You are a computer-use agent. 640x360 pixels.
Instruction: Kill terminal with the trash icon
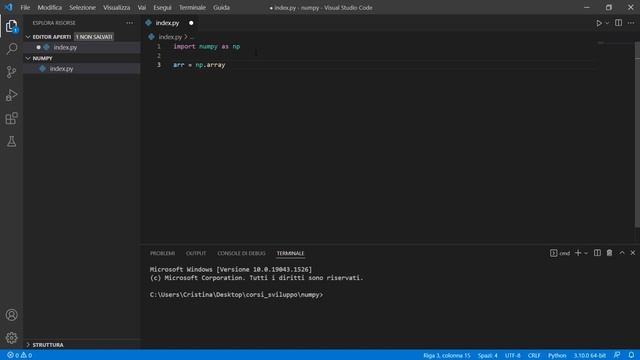(609, 253)
